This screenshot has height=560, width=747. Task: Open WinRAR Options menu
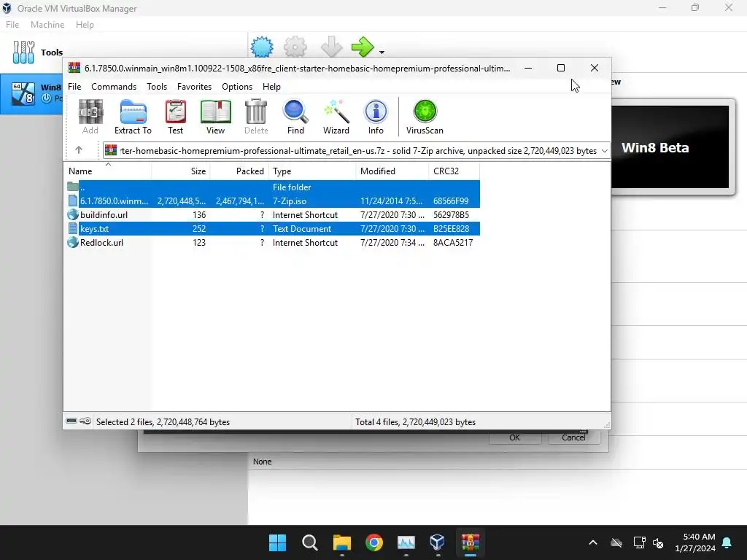coord(237,87)
